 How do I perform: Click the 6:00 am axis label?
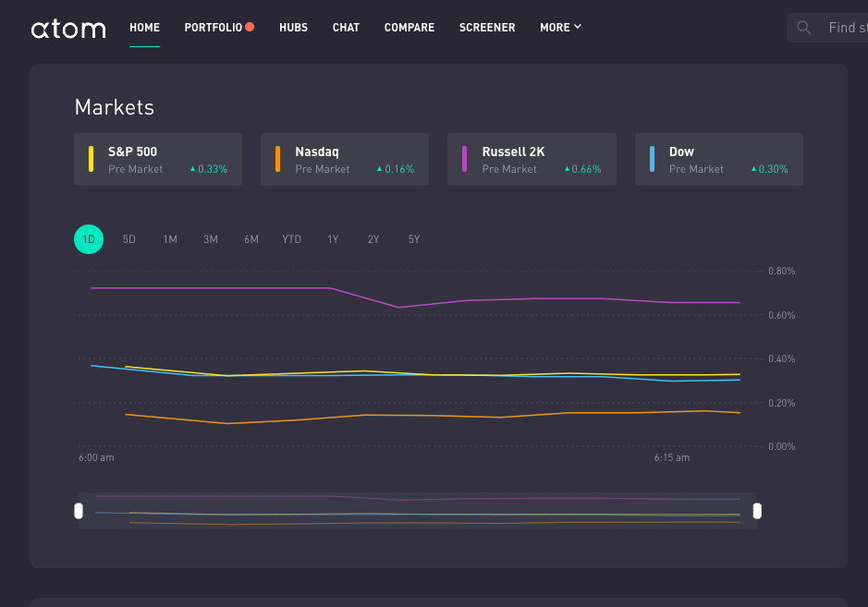point(96,457)
